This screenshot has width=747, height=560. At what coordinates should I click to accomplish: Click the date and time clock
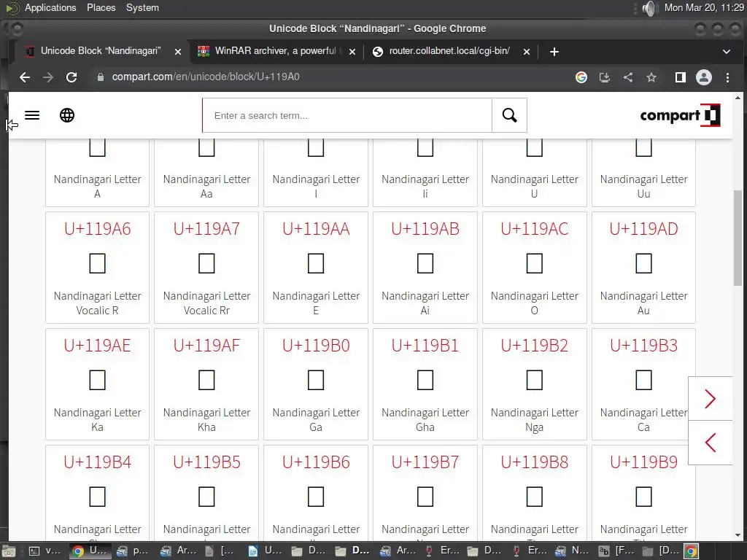(x=704, y=7)
